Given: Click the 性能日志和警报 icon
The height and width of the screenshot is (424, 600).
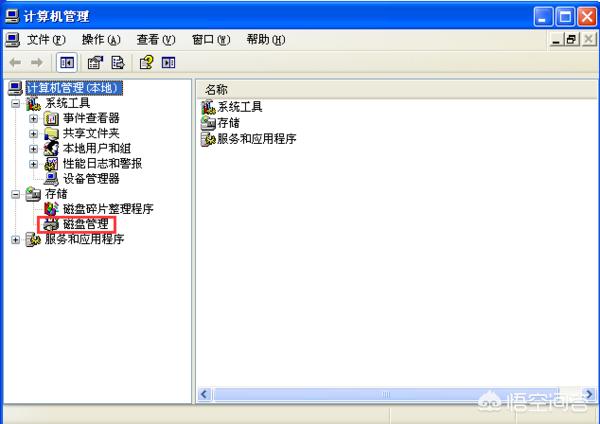Looking at the screenshot, I should 51,164.
